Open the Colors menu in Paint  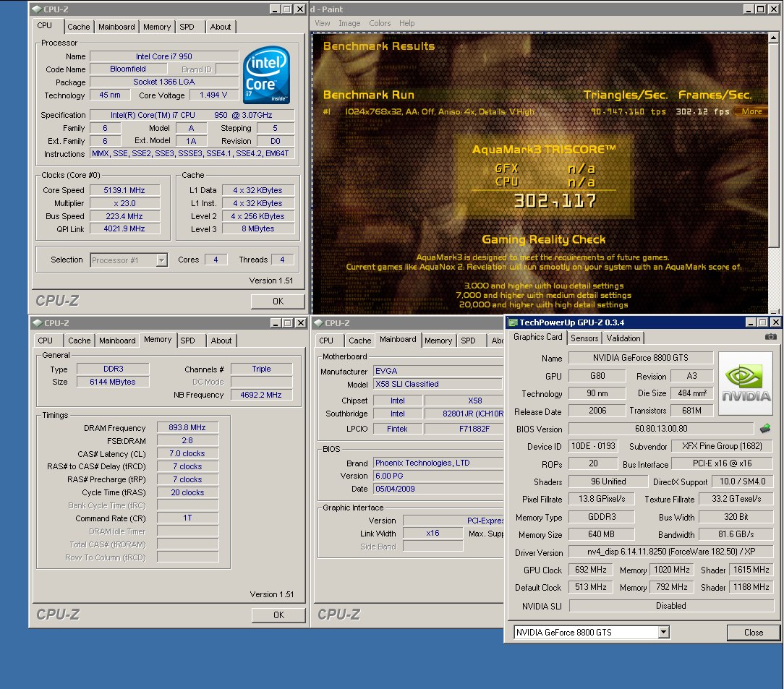380,23
